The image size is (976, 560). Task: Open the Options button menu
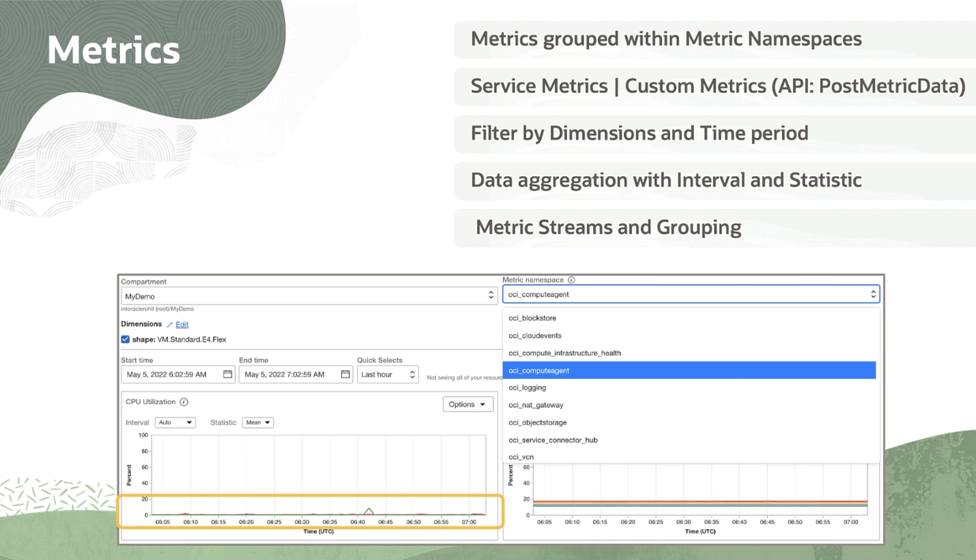coord(467,404)
